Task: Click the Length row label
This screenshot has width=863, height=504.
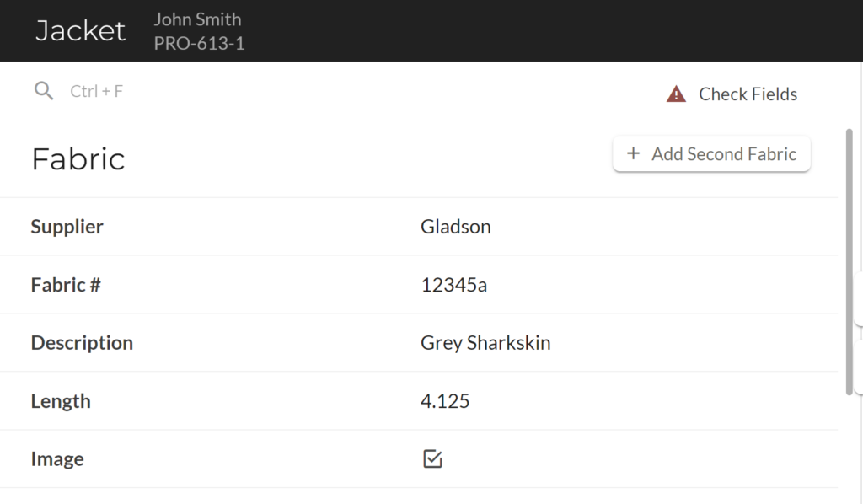Action: [x=61, y=401]
